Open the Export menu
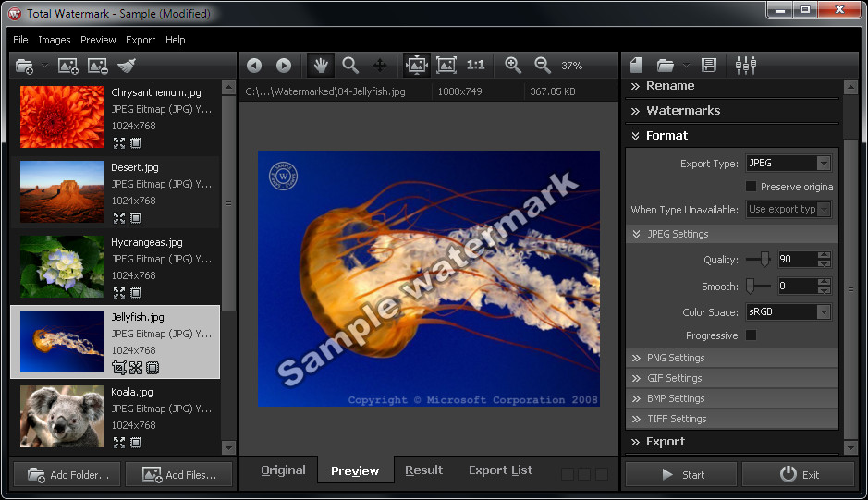Image resolution: width=868 pixels, height=500 pixels. pyautogui.click(x=141, y=40)
